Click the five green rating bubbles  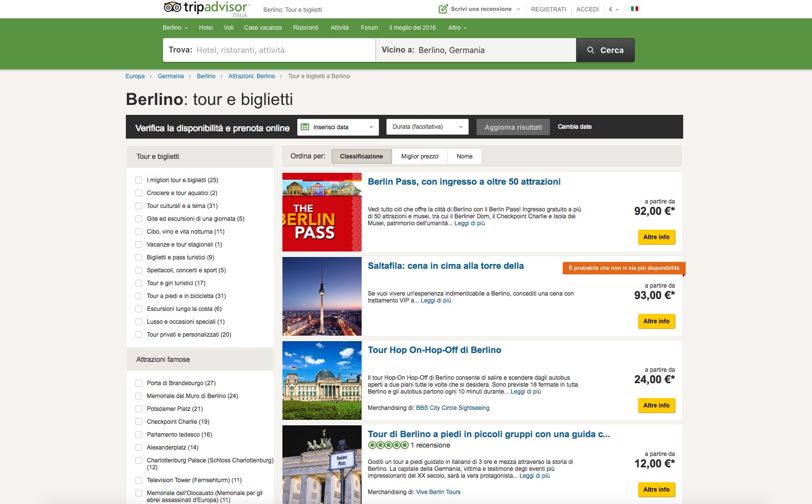click(x=388, y=445)
